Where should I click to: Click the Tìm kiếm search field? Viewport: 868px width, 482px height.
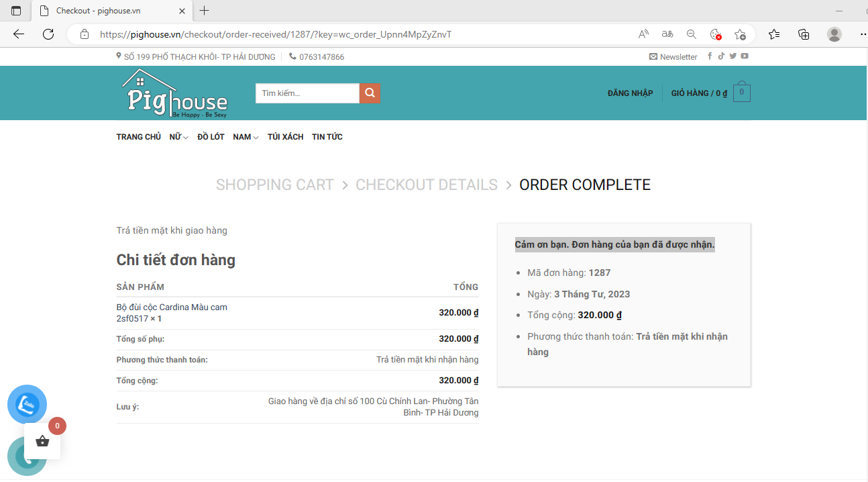307,93
